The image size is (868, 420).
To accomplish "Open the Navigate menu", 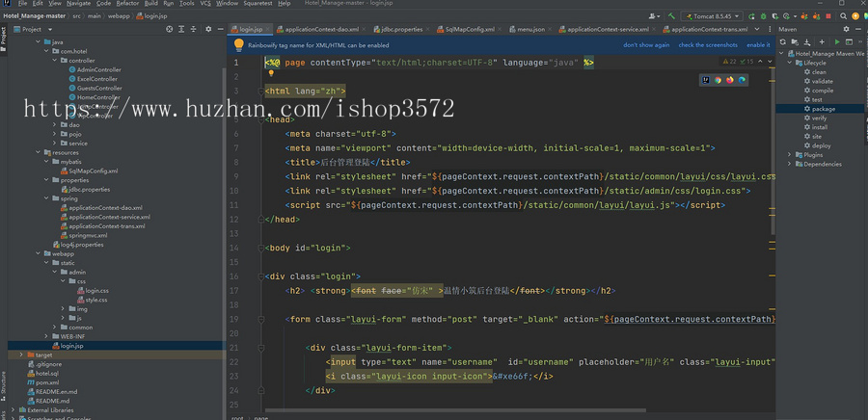I will 79,3.
